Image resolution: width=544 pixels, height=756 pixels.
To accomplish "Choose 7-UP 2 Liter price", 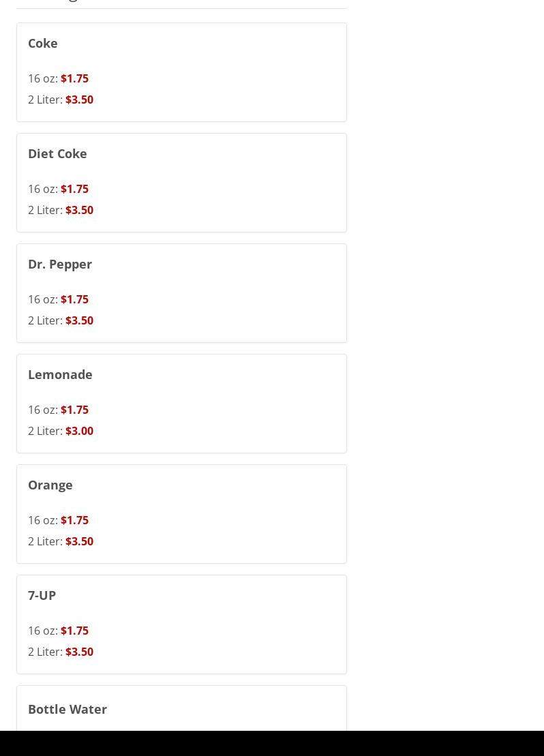I will [79, 652].
